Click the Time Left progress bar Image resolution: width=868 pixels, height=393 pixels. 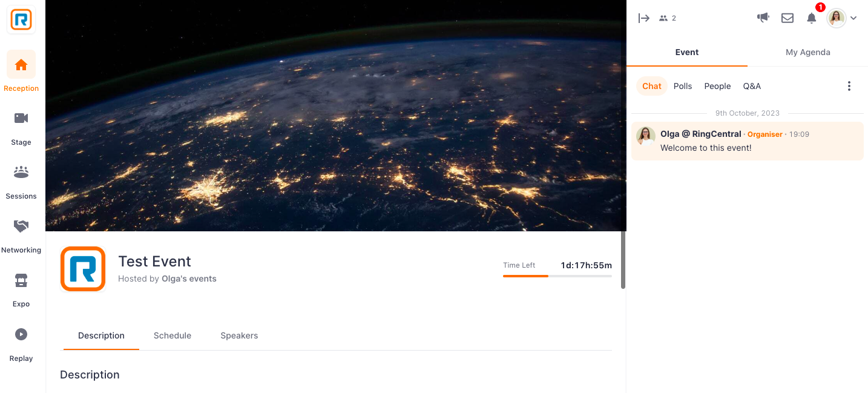(557, 276)
